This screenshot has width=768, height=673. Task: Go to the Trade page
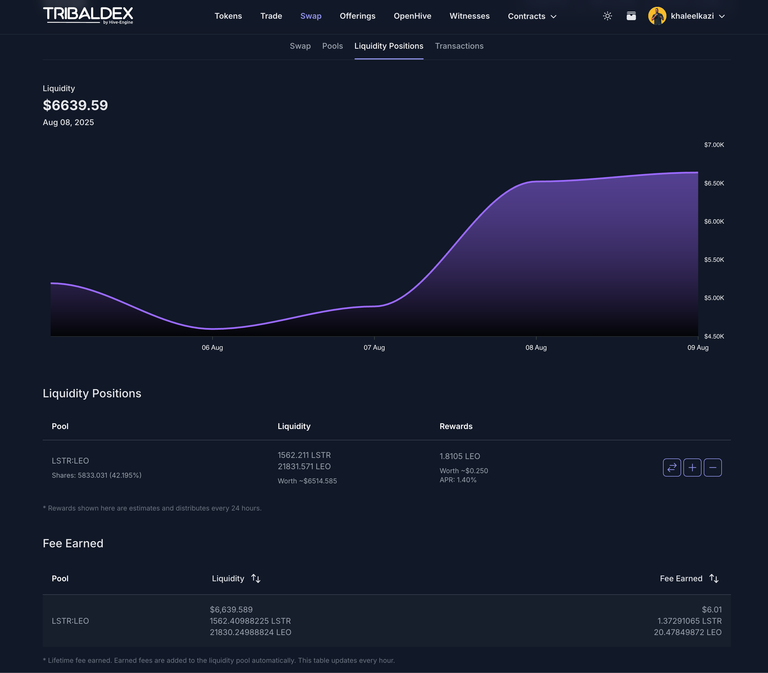pos(271,16)
